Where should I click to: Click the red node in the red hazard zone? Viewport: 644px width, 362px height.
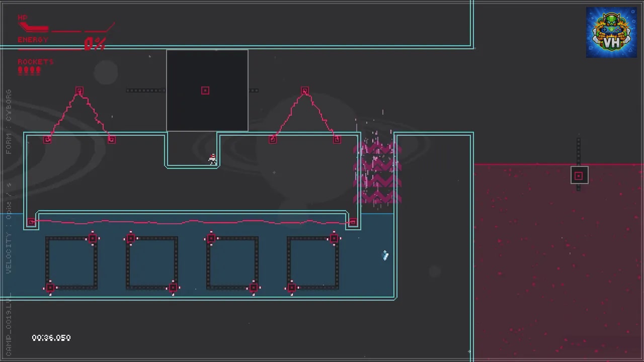click(x=579, y=175)
